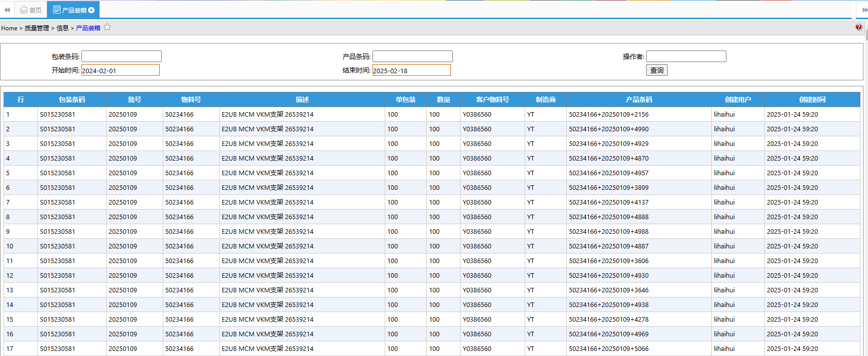The width and height of the screenshot is (868, 356).
Task: Click the 单包装 column header
Action: [405, 99]
